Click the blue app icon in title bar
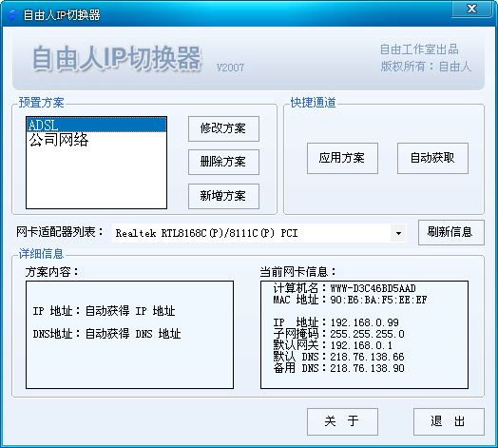 pos(12,15)
